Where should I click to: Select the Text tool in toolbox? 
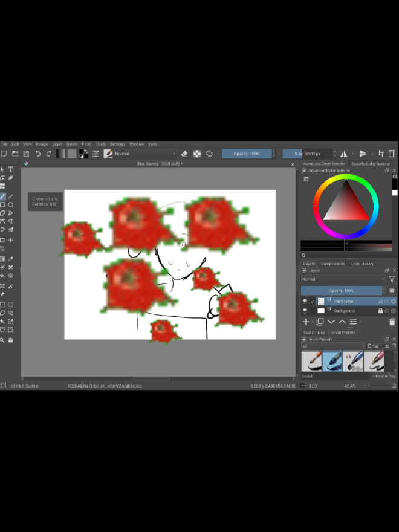click(x=10, y=169)
